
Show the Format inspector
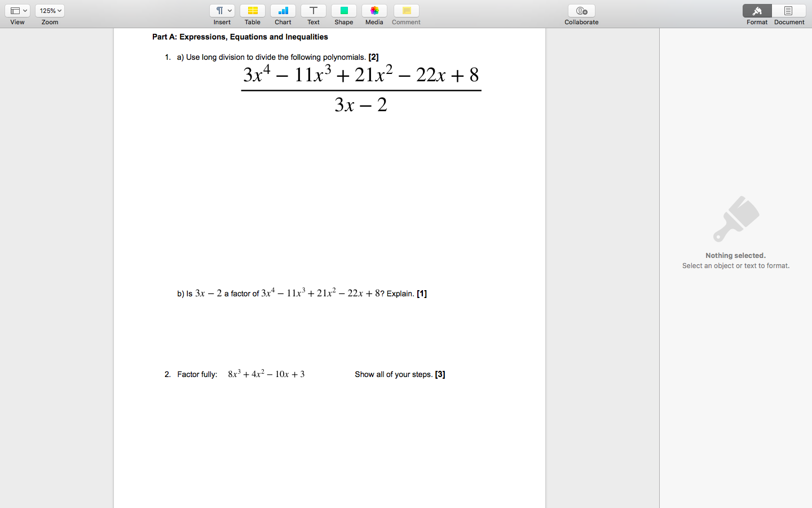(x=757, y=11)
